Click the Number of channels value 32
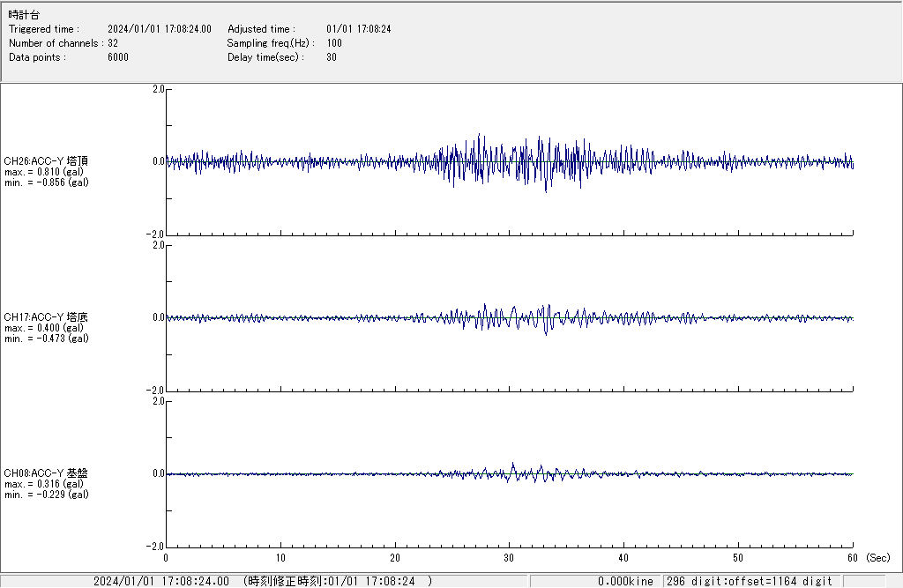The height and width of the screenshot is (588, 903). click(x=113, y=43)
